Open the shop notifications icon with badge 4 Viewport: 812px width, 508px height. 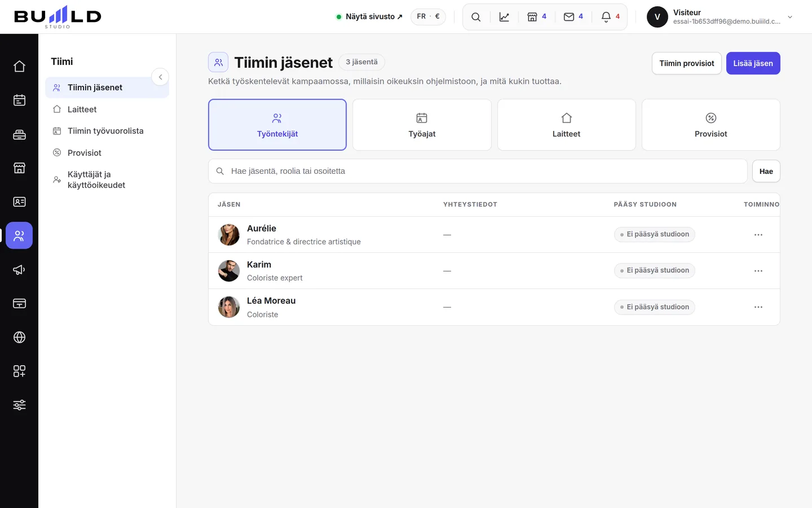point(537,17)
